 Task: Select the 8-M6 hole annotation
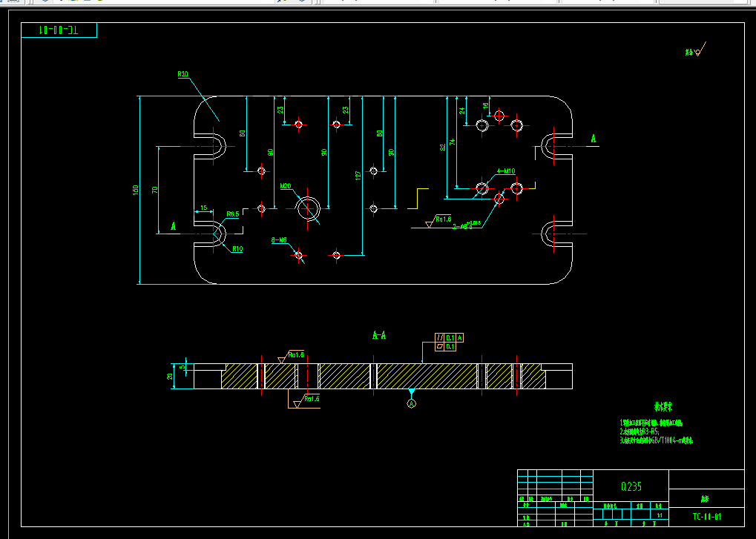point(279,240)
